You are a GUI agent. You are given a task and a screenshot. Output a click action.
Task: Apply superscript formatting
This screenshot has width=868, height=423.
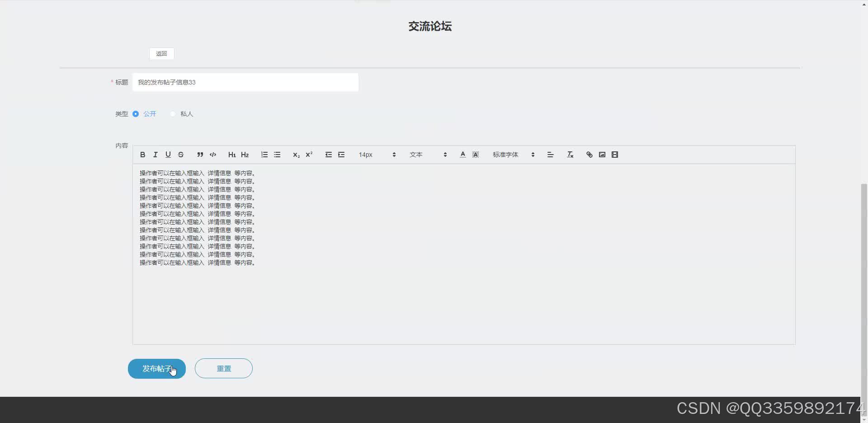pyautogui.click(x=309, y=155)
